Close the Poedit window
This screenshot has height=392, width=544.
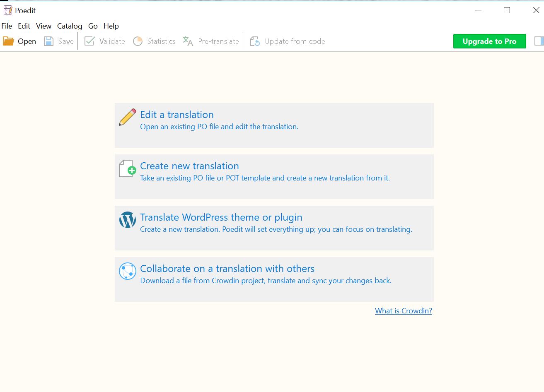pos(536,10)
